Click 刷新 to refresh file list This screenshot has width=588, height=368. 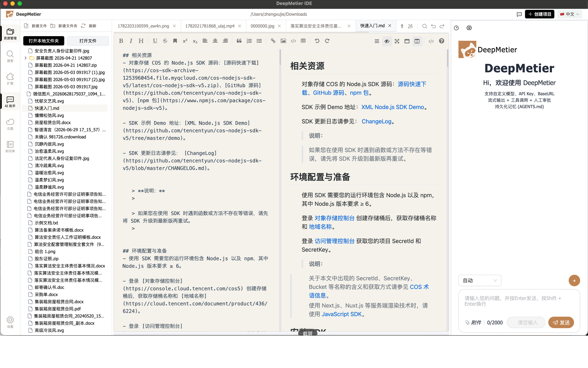tap(89, 26)
